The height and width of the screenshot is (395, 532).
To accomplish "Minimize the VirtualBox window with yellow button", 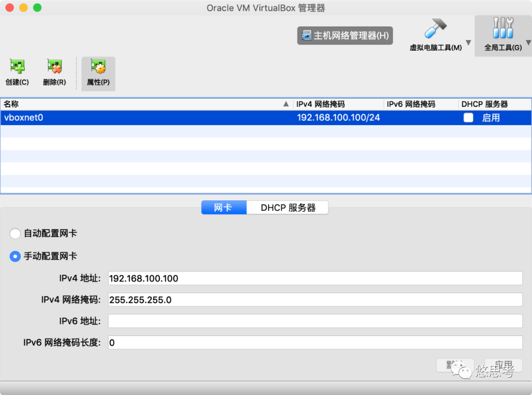I will [x=24, y=7].
